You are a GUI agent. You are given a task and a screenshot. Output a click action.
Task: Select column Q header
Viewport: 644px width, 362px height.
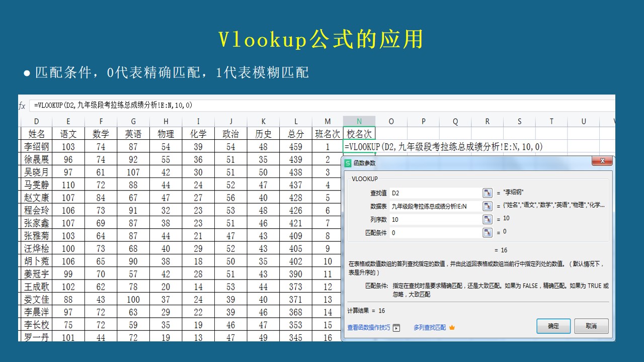click(455, 121)
